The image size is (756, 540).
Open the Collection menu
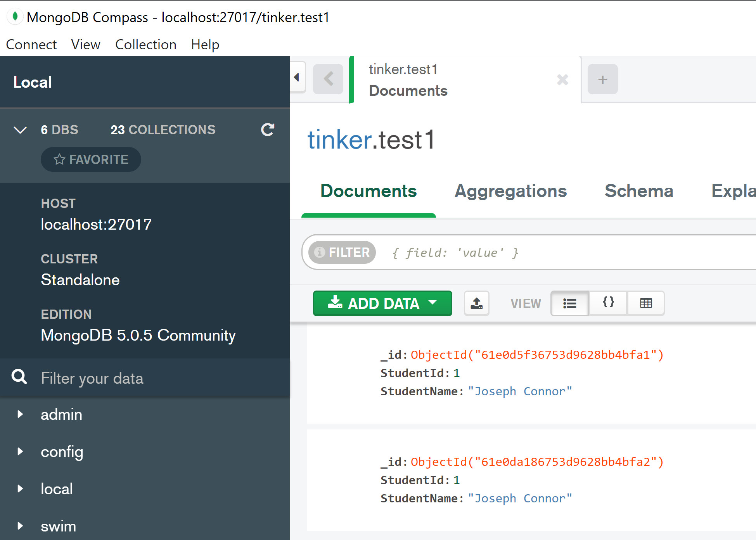tap(145, 45)
